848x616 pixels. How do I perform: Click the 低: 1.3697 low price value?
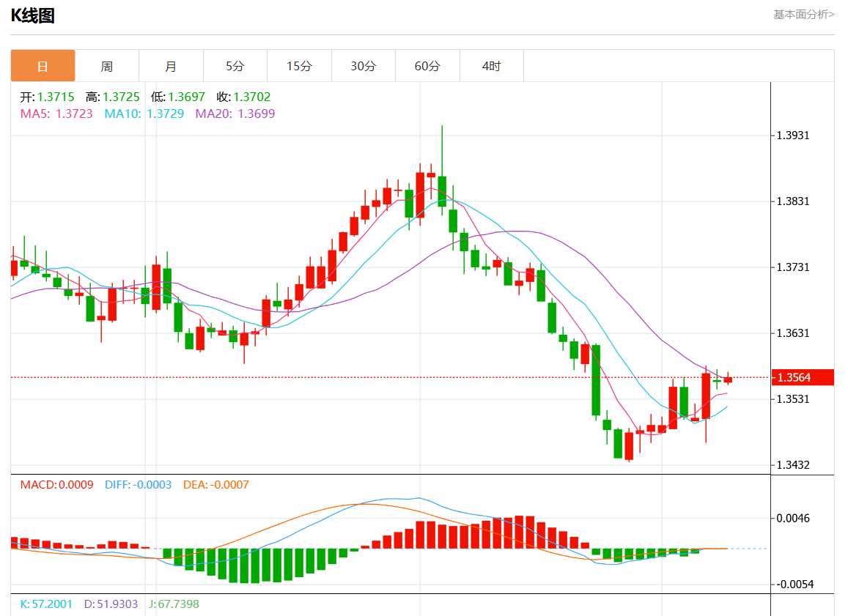(178, 97)
